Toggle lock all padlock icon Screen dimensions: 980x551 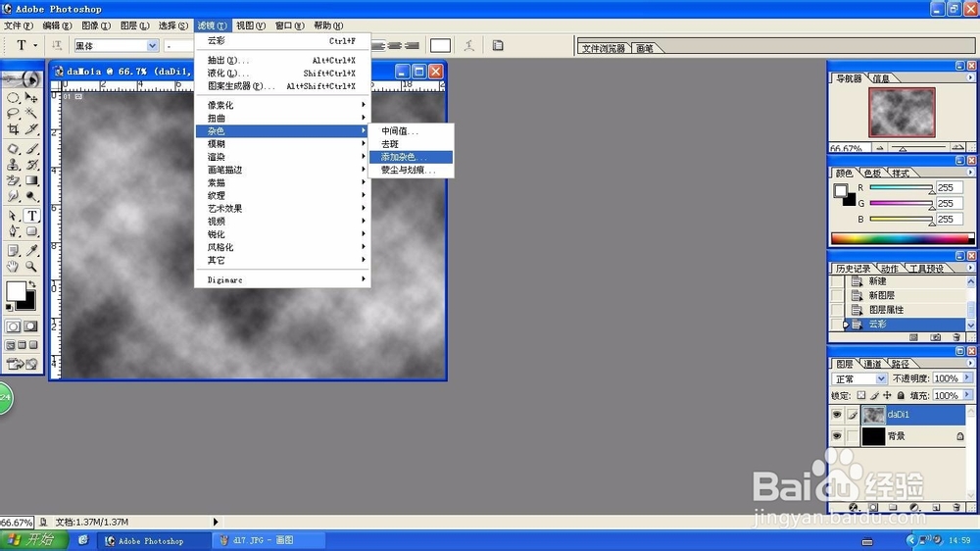901,395
